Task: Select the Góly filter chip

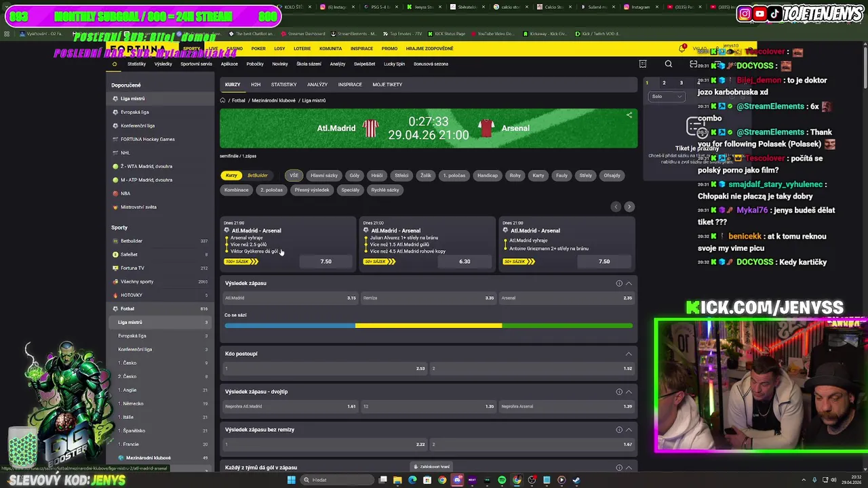Action: tap(355, 176)
